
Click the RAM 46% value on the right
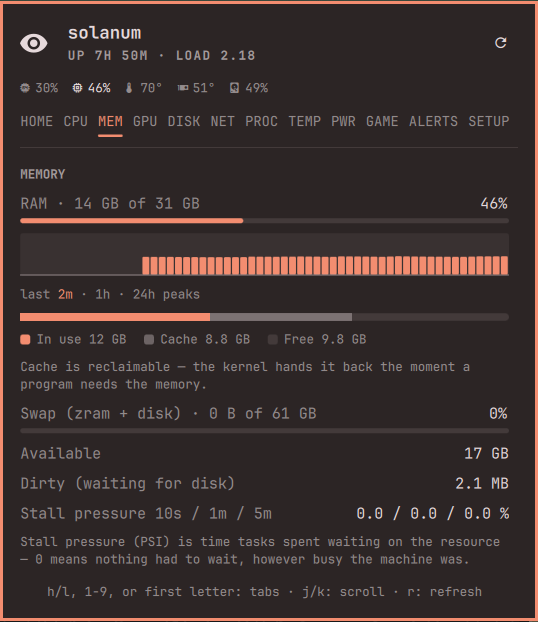point(494,203)
